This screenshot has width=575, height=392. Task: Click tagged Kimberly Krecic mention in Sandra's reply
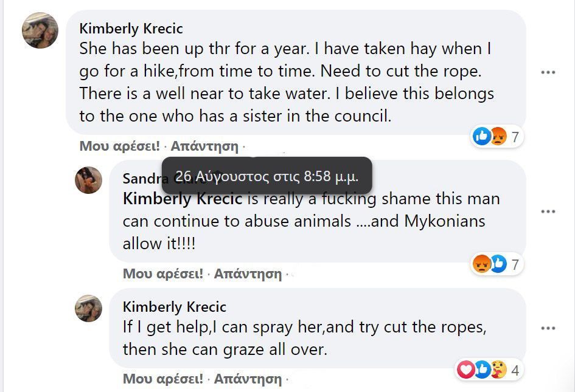(183, 199)
